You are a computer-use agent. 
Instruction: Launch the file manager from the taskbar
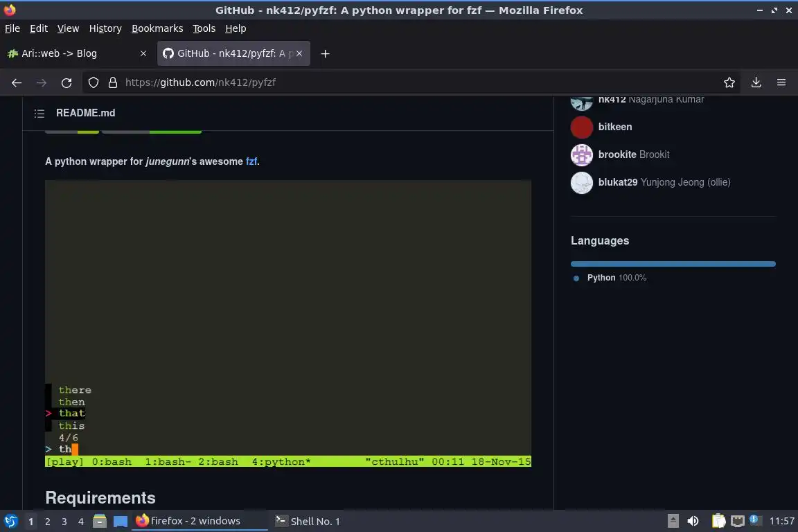click(x=100, y=522)
